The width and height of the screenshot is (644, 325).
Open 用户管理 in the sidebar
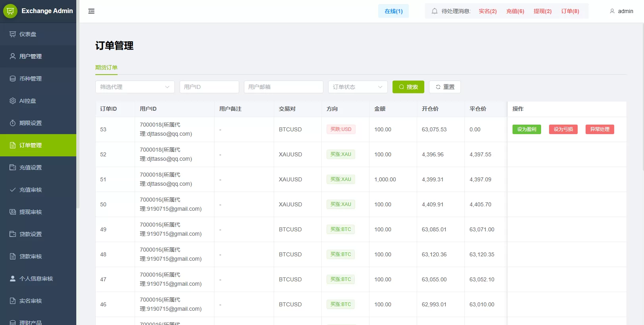38,56
